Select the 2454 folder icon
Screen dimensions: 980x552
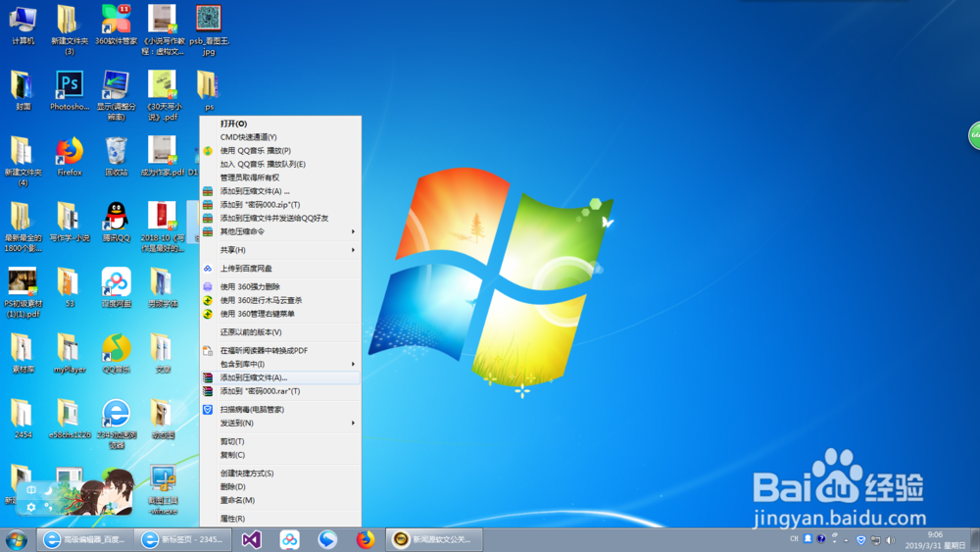point(24,419)
